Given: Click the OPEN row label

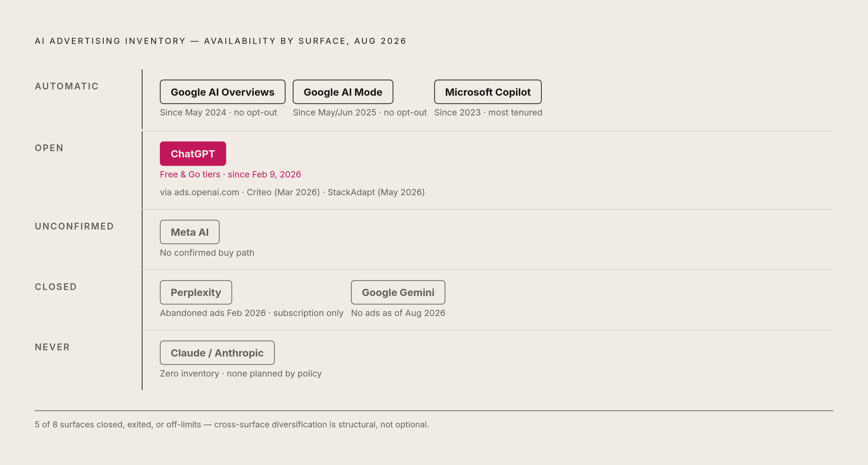Looking at the screenshot, I should click(x=49, y=148).
